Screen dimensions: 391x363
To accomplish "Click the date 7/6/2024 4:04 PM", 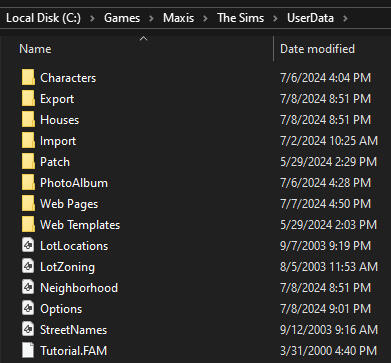I will (325, 78).
